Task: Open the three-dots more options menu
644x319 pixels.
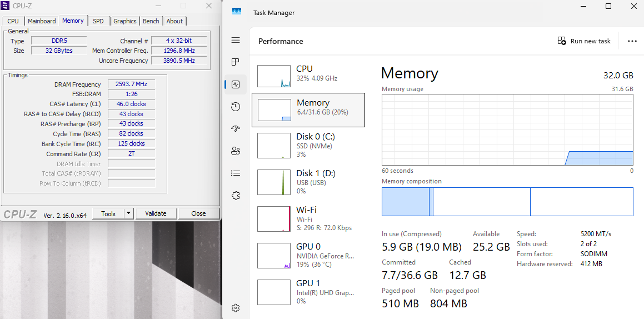Action: 632,41
